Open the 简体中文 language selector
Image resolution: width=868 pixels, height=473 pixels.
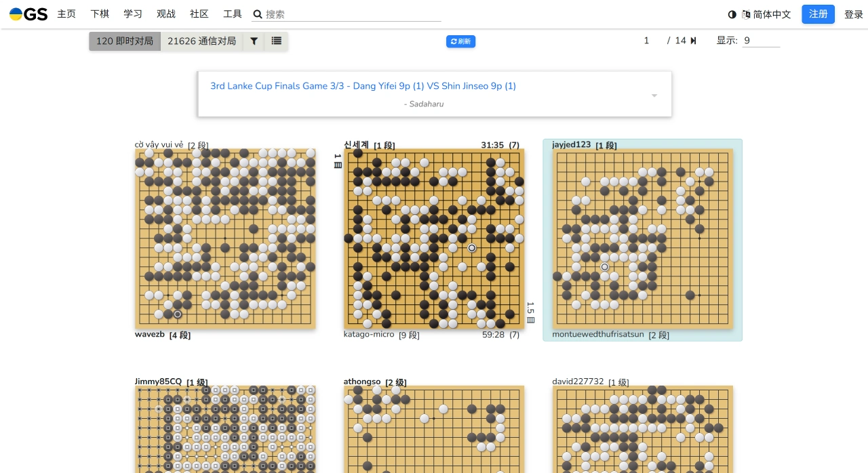pyautogui.click(x=767, y=14)
